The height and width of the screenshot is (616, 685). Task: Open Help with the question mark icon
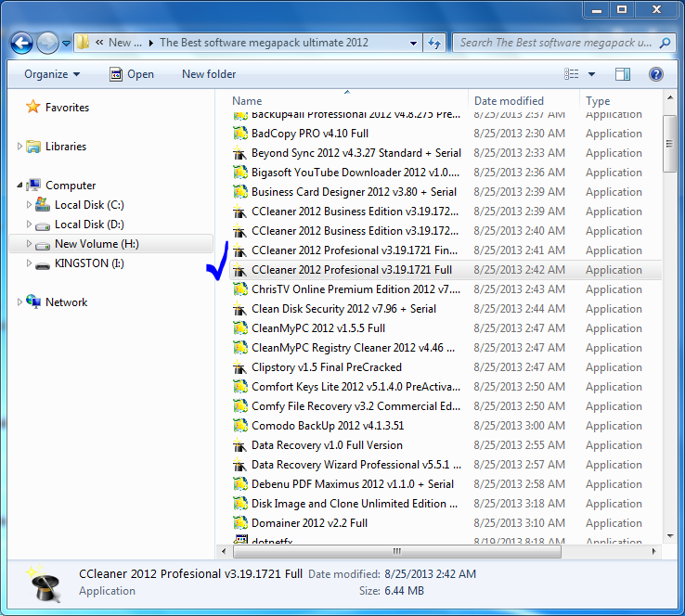pyautogui.click(x=655, y=74)
